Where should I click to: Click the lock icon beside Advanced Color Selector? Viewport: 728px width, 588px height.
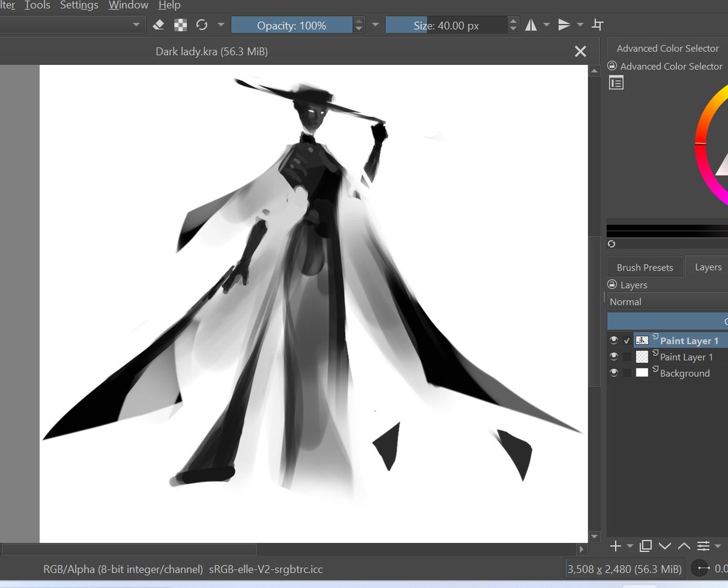(612, 66)
